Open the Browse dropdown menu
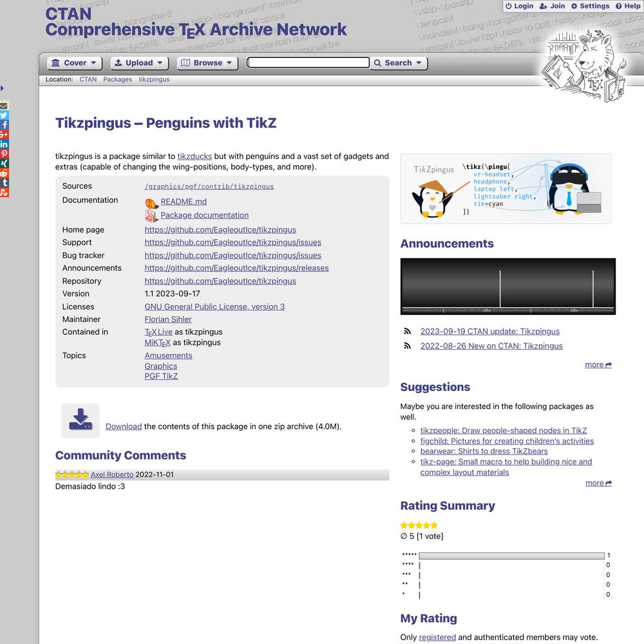The image size is (644, 644). (x=207, y=63)
